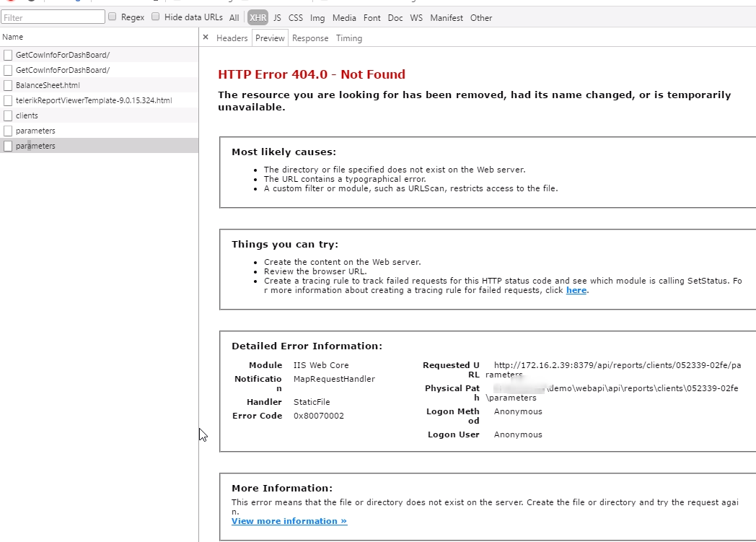Show All request types
This screenshot has width=756, height=542.
234,17
